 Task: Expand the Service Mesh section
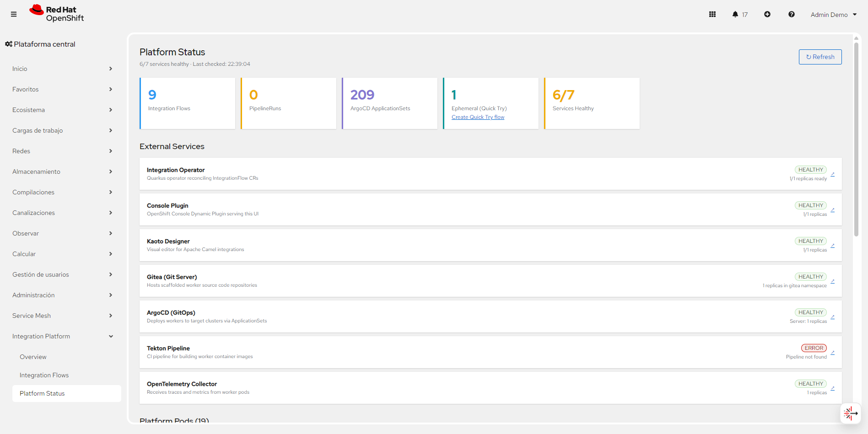[63, 316]
